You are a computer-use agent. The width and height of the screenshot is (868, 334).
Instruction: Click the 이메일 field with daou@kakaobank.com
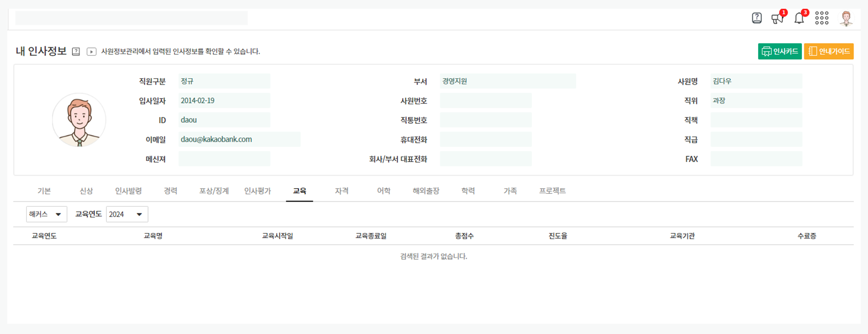pyautogui.click(x=239, y=140)
